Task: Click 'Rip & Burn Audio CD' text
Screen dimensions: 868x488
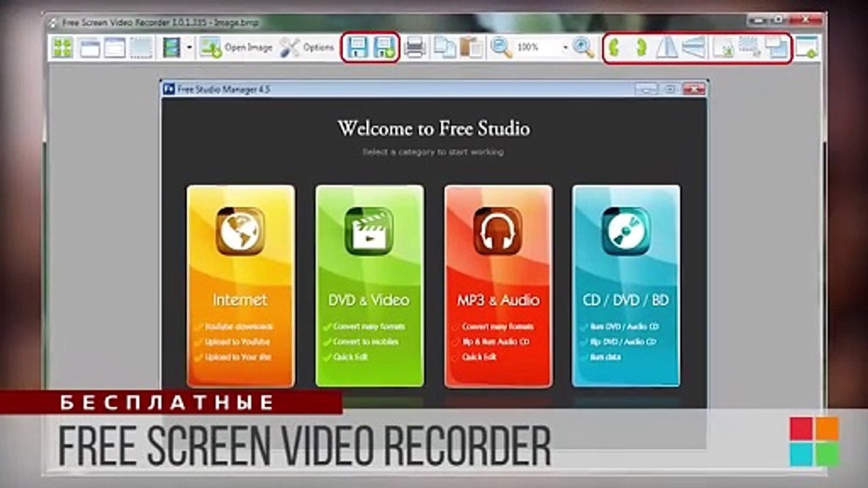Action: pos(496,342)
